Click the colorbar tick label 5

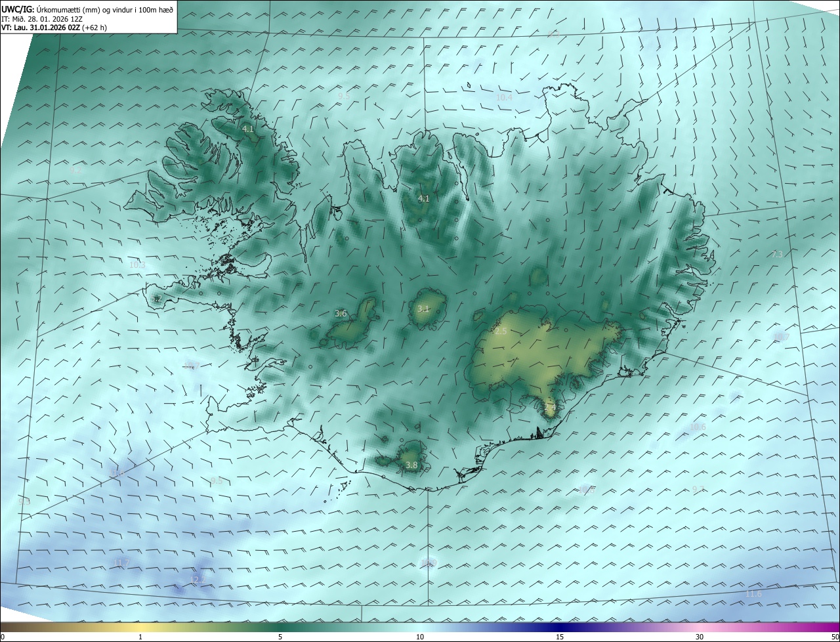click(280, 637)
